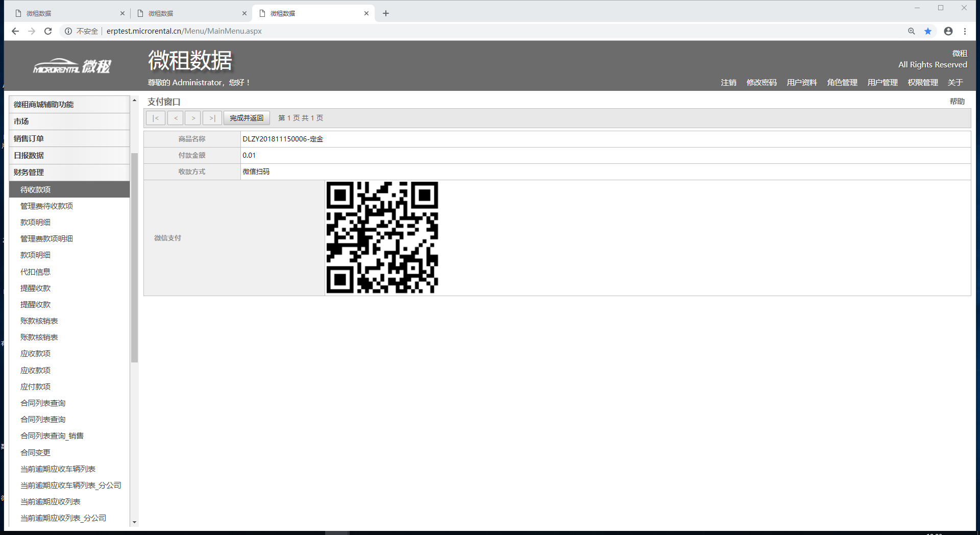Open the browser profile account icon
The height and width of the screenshot is (535, 980).
click(x=948, y=31)
